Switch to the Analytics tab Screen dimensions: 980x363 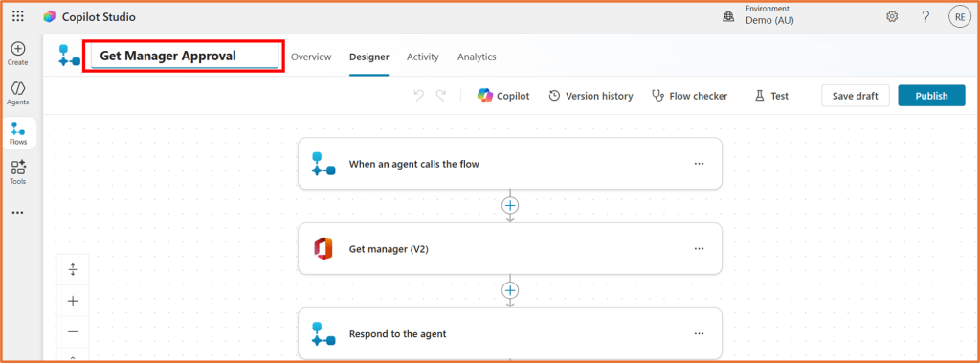pos(477,57)
